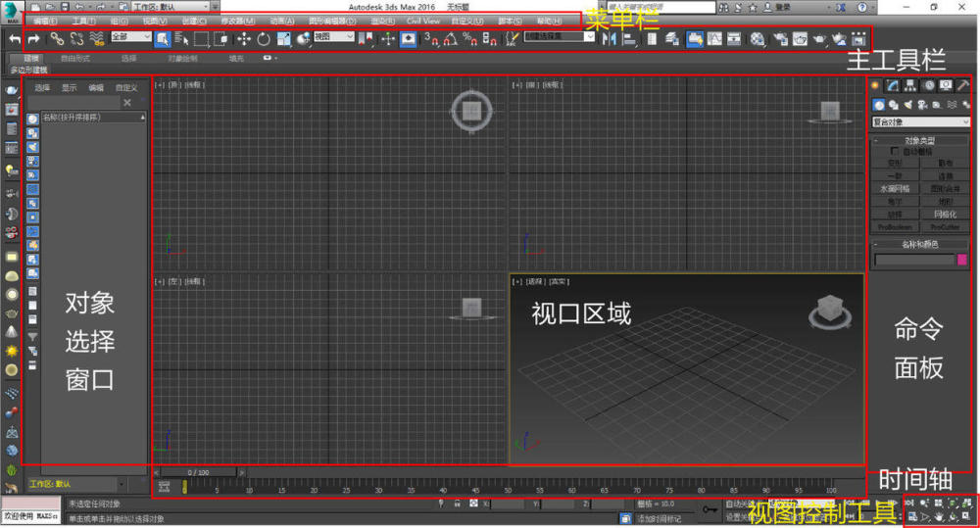Viewport: 980px width, 528px height.
Task: Open the Modify tab in command panel
Action: click(893, 85)
